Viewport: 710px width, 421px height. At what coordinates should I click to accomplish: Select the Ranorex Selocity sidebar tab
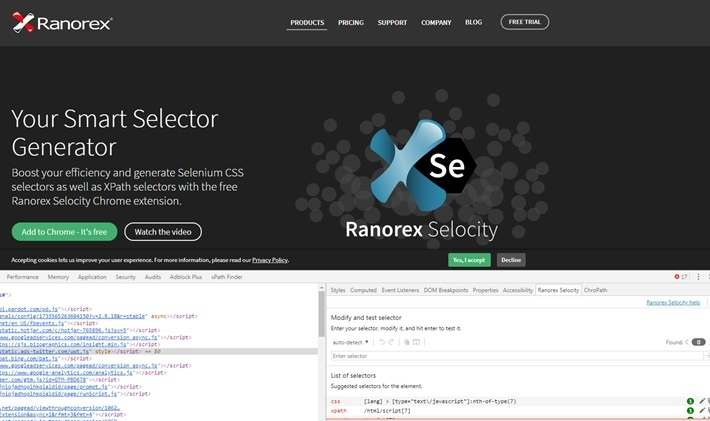[558, 290]
